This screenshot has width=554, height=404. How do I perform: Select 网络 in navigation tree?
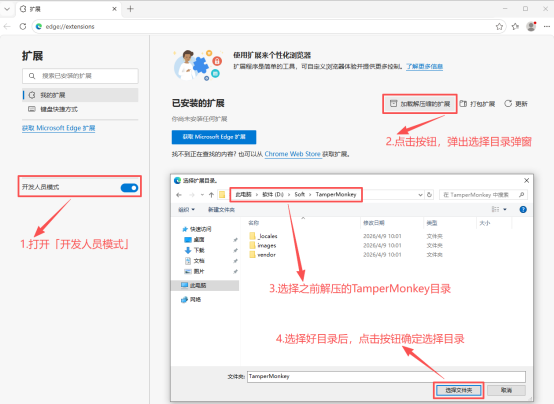pyautogui.click(x=191, y=300)
